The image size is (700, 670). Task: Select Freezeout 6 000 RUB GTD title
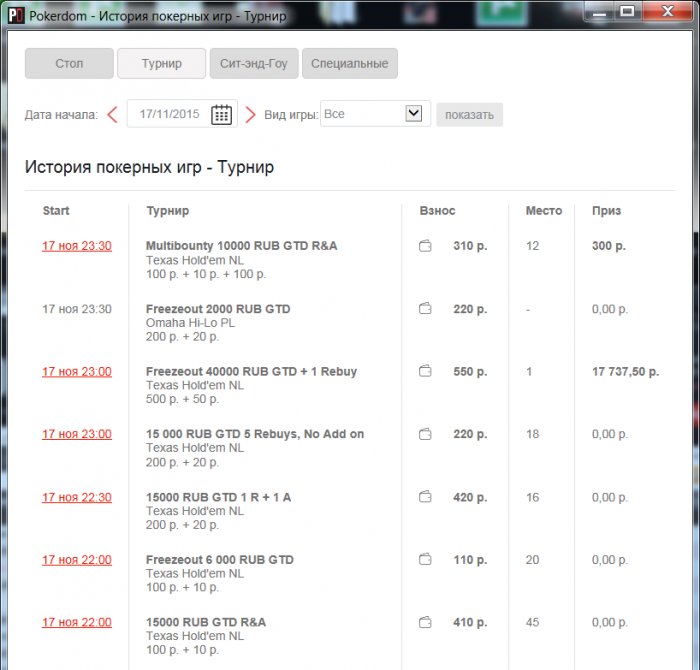point(220,560)
